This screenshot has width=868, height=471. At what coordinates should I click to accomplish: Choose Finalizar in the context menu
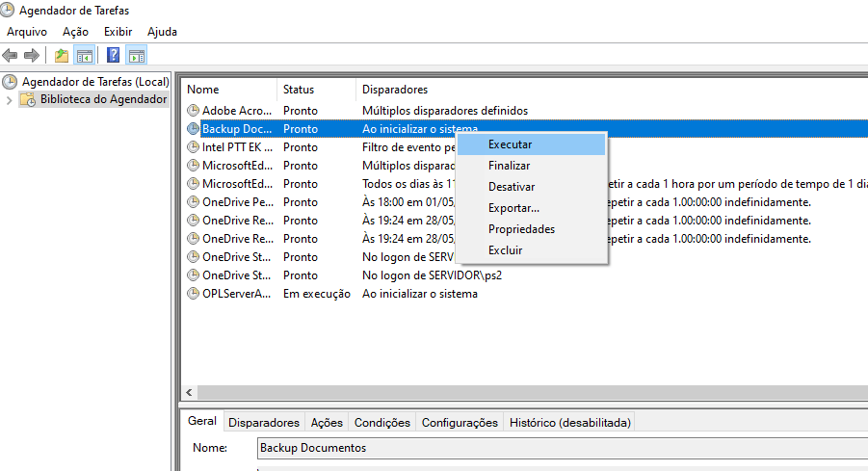(531, 166)
